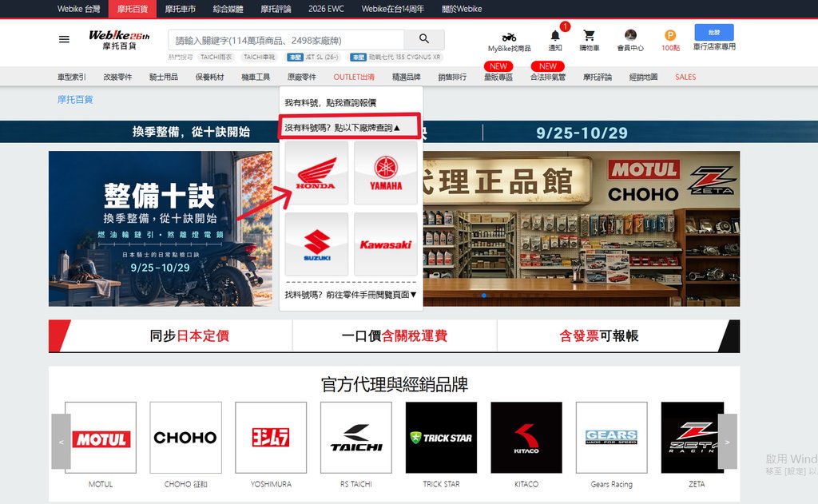818x504 pixels.
Task: Open the 銷售排行 menu item
Action: 452,77
